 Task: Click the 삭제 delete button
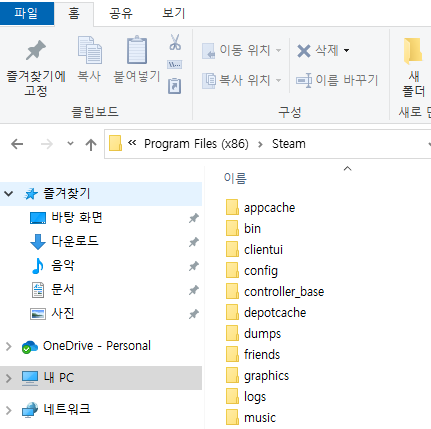[318, 50]
